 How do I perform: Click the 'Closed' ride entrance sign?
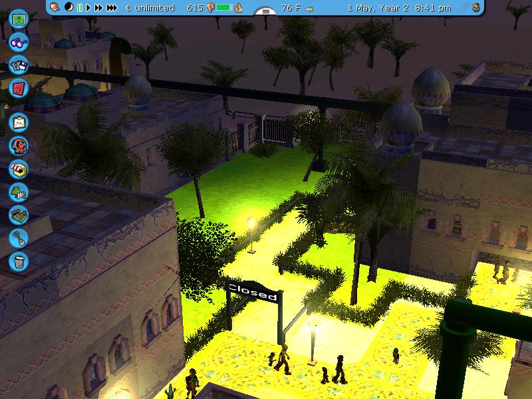[x=253, y=291]
